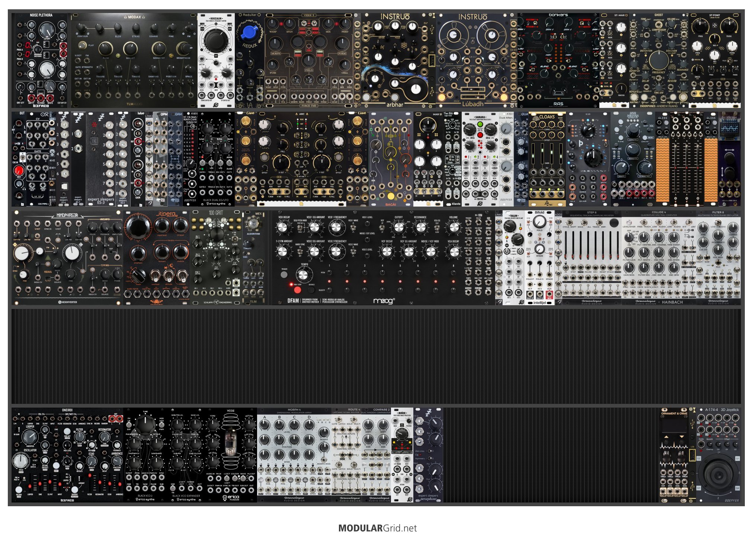Click the Record button on Oneiroi
This screenshot has width=756, height=536.
[x=19, y=490]
